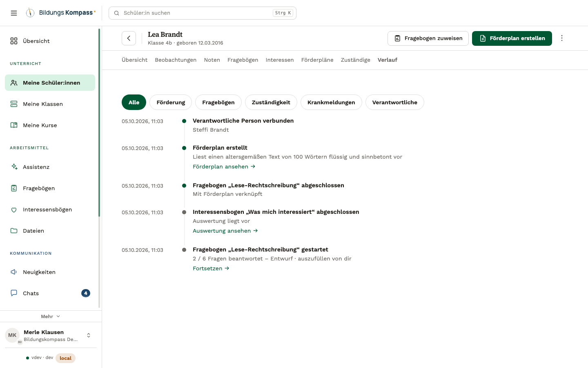
Task: Select the Fragebögen filter chip
Action: [x=218, y=102]
